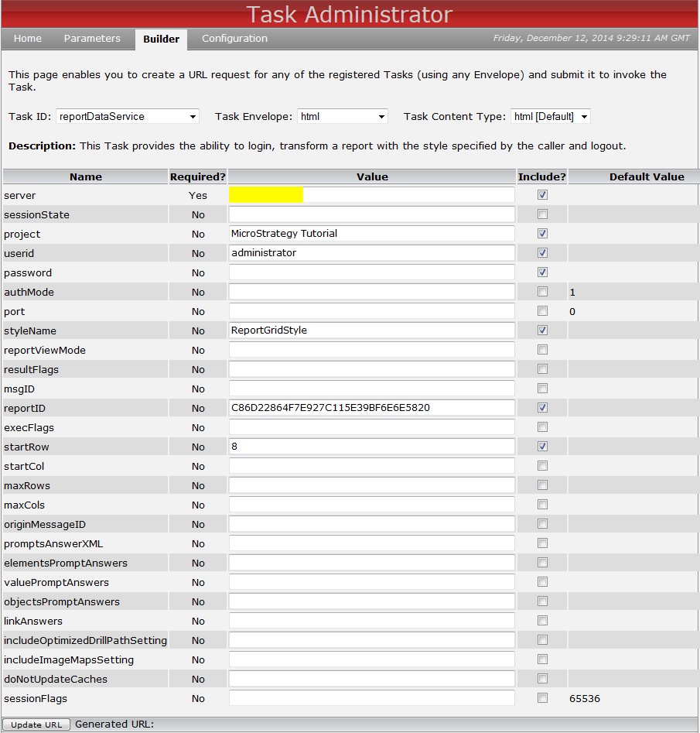Select the Builder tab
Viewport: 700px width, 733px height.
[x=161, y=39]
